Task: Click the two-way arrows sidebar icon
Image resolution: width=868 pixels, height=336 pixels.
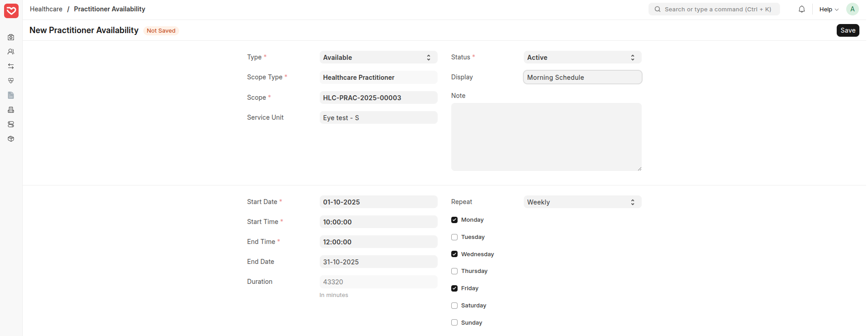Action: tap(11, 66)
